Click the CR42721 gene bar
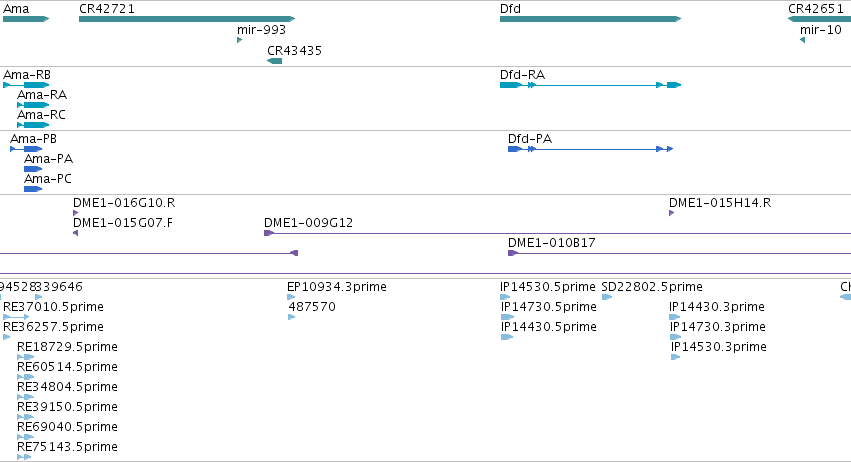851x462 pixels. (187, 19)
